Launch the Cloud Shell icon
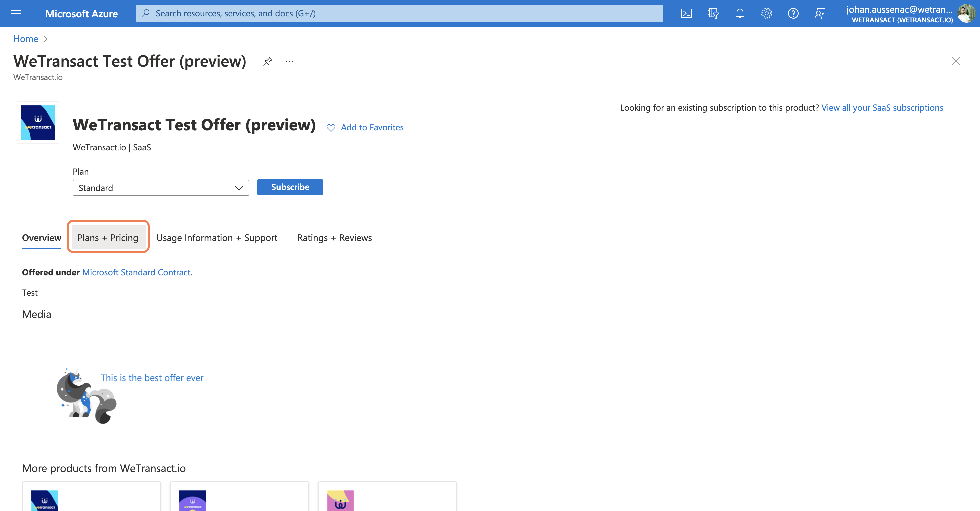The height and width of the screenshot is (511, 980). tap(686, 14)
